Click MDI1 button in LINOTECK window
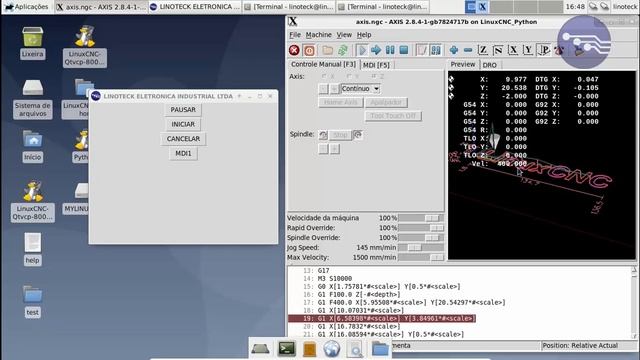Image resolution: width=640 pixels, height=360 pixels. 183,153
